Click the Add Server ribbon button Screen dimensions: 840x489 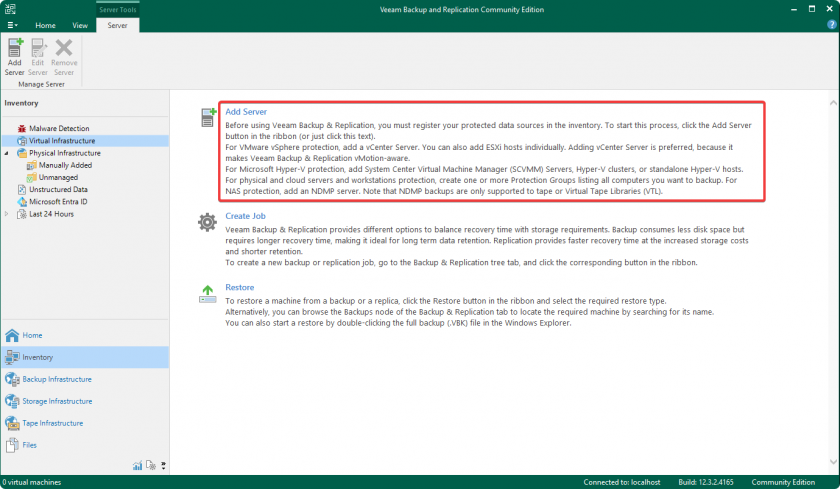pyautogui.click(x=14, y=57)
